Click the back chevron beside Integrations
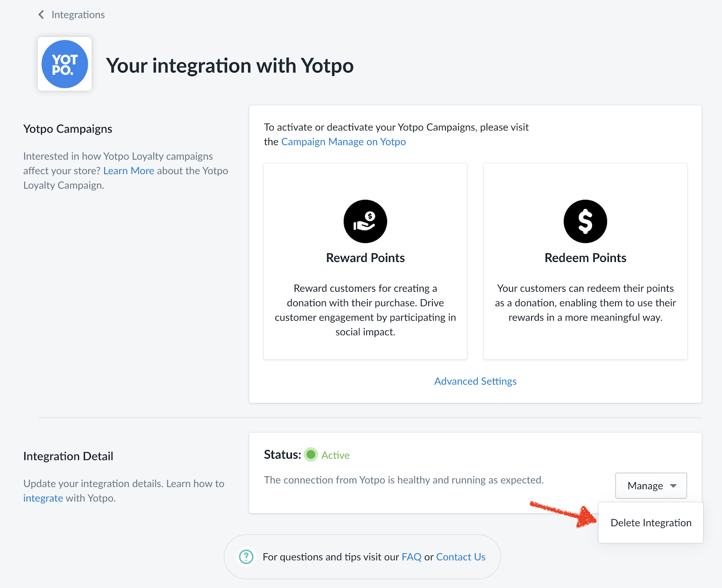 (x=41, y=15)
